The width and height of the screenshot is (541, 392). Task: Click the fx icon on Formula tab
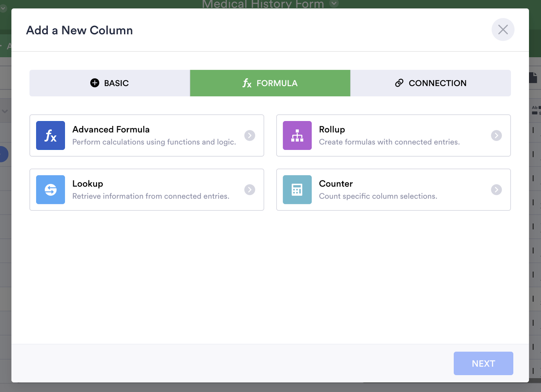pos(247,83)
